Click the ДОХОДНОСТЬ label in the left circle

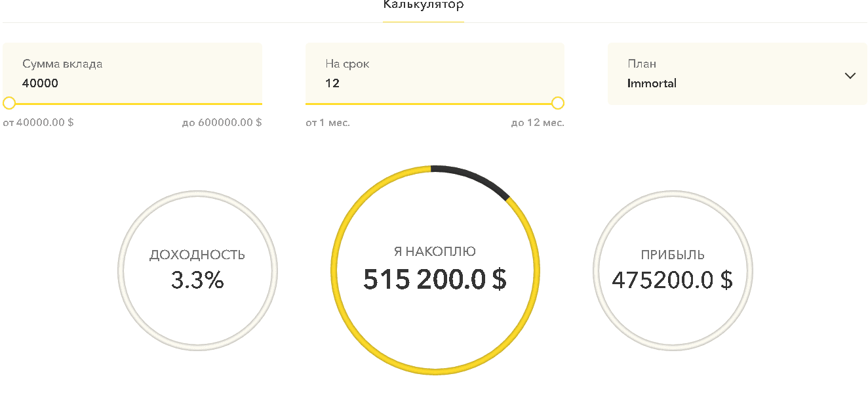pyautogui.click(x=197, y=255)
